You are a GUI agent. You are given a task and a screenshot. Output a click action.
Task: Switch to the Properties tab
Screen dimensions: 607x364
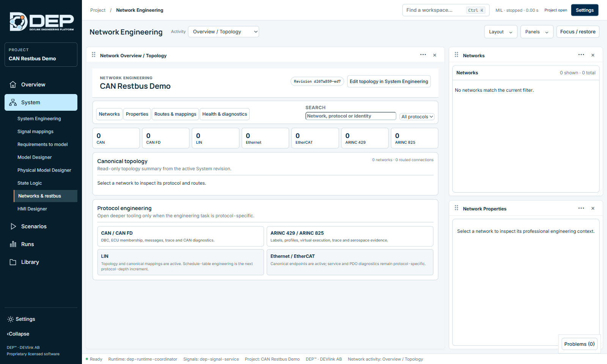137,114
